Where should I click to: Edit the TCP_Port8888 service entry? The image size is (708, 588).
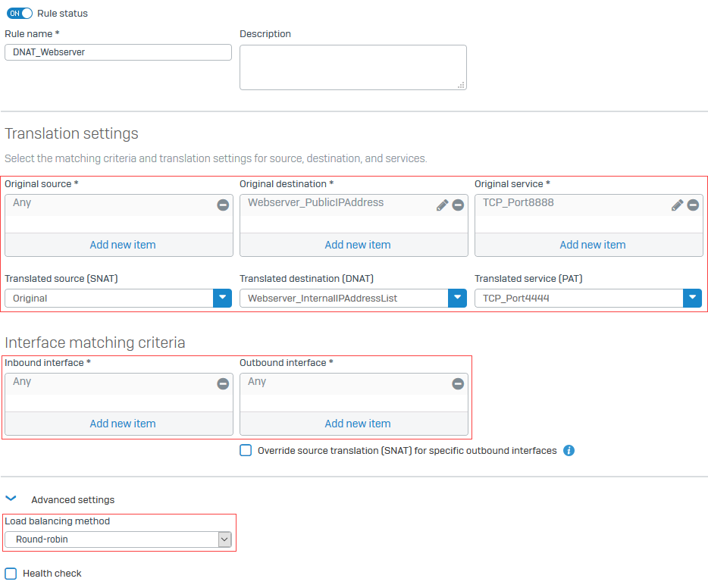pos(678,205)
